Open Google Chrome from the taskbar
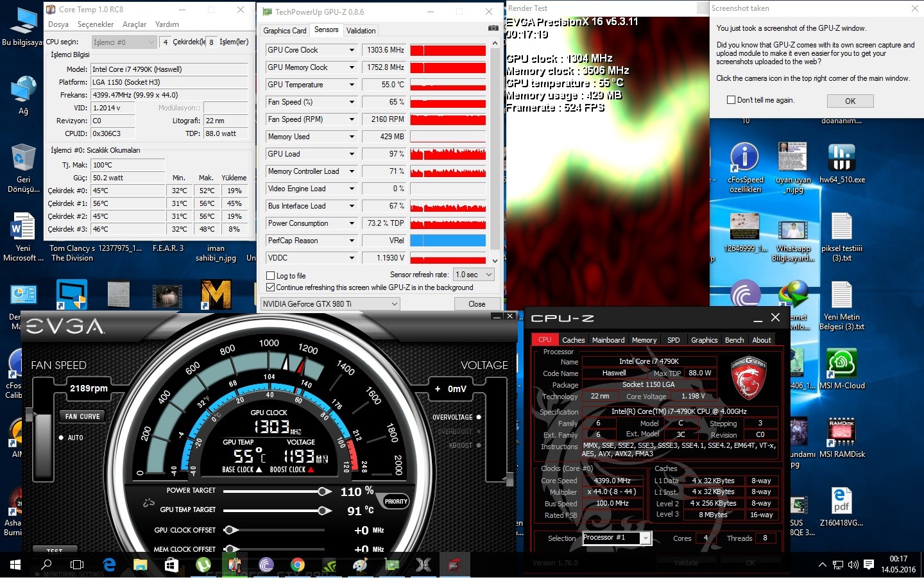924x582 pixels. pos(297,565)
